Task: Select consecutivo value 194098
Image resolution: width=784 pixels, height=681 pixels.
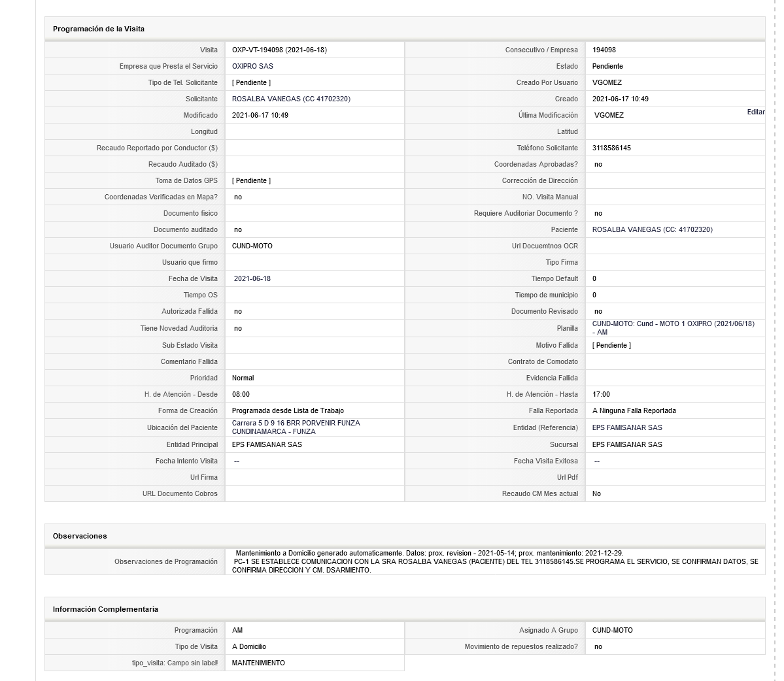Action: 604,50
